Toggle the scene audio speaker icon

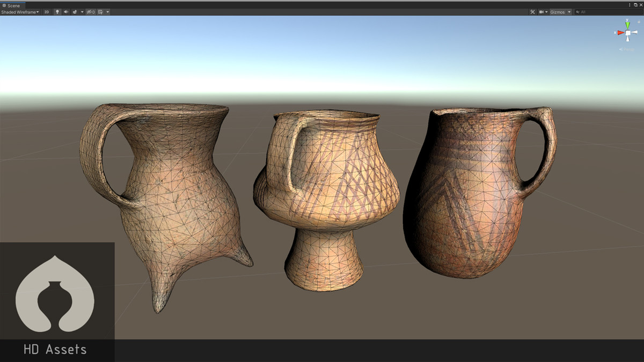(65, 11)
